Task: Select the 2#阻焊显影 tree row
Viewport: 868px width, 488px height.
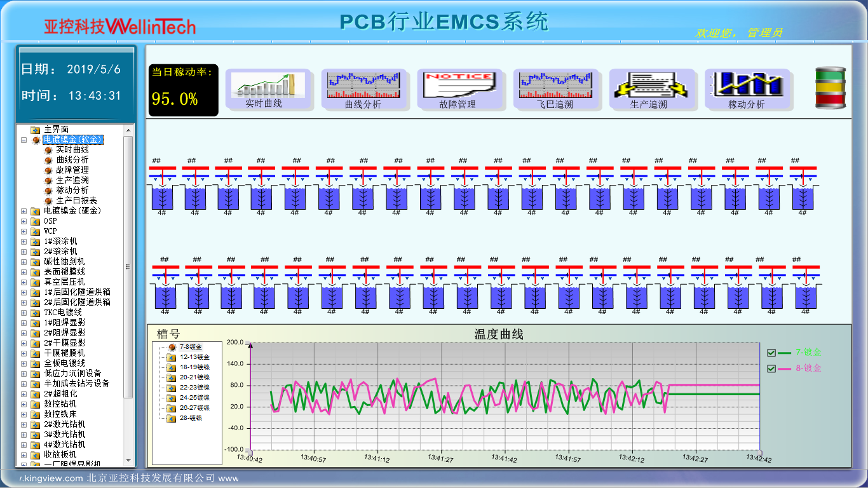Action: (64, 333)
